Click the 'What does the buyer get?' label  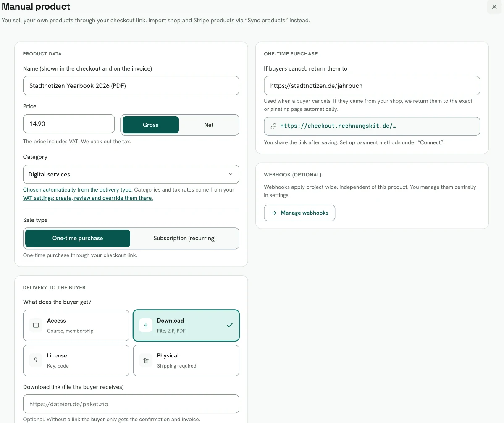click(x=57, y=302)
